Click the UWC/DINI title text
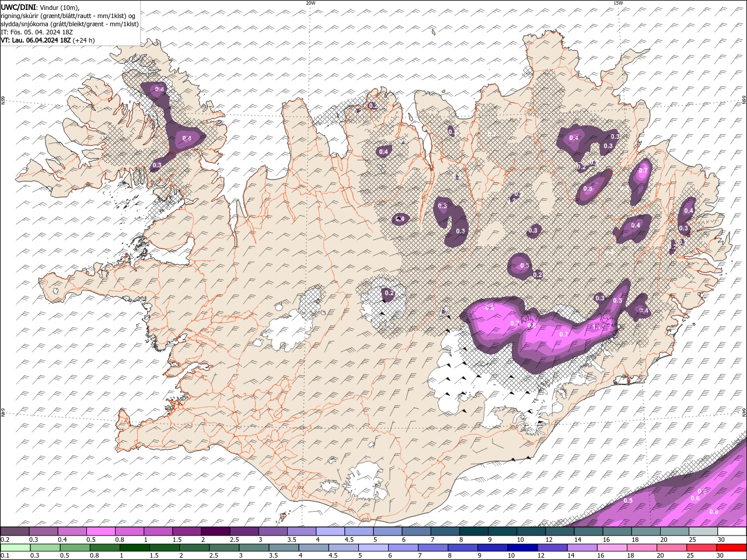This screenshot has height=560, width=747. (18, 6)
